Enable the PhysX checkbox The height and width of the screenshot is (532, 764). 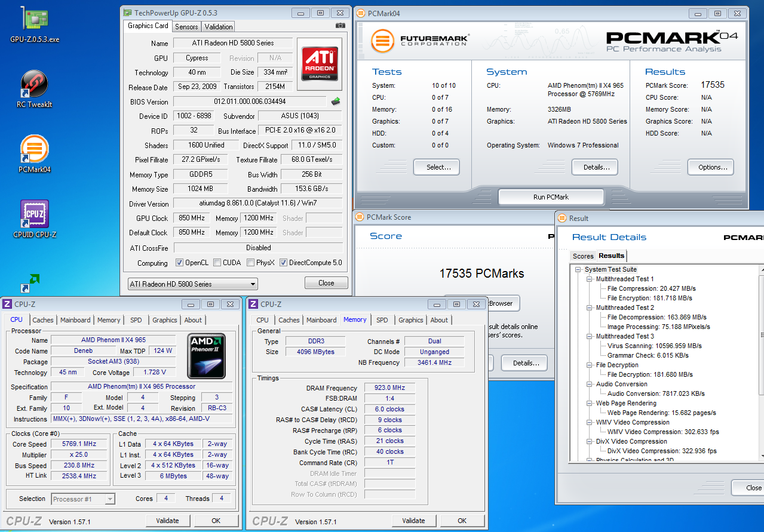pyautogui.click(x=250, y=263)
